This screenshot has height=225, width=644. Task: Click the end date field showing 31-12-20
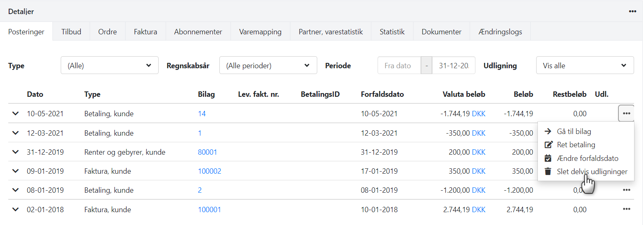454,65
